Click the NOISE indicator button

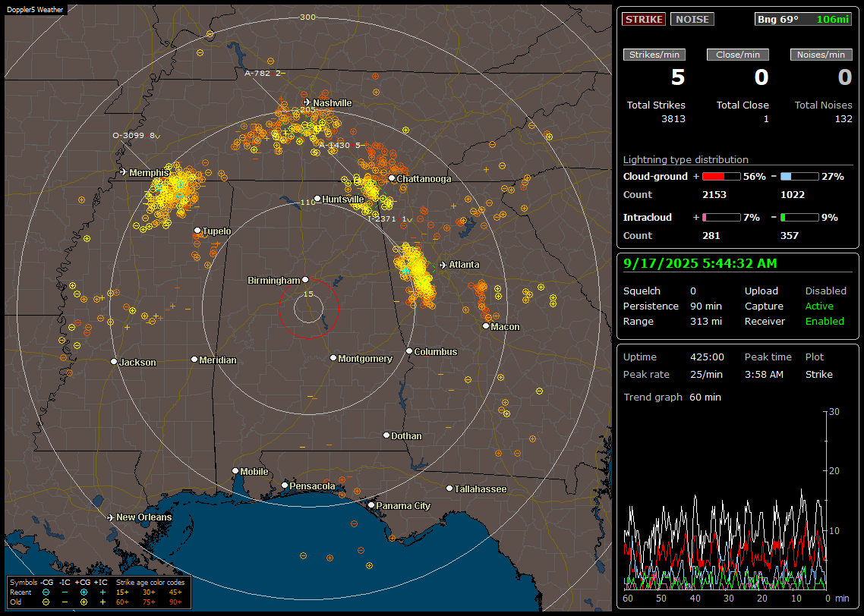[x=692, y=19]
